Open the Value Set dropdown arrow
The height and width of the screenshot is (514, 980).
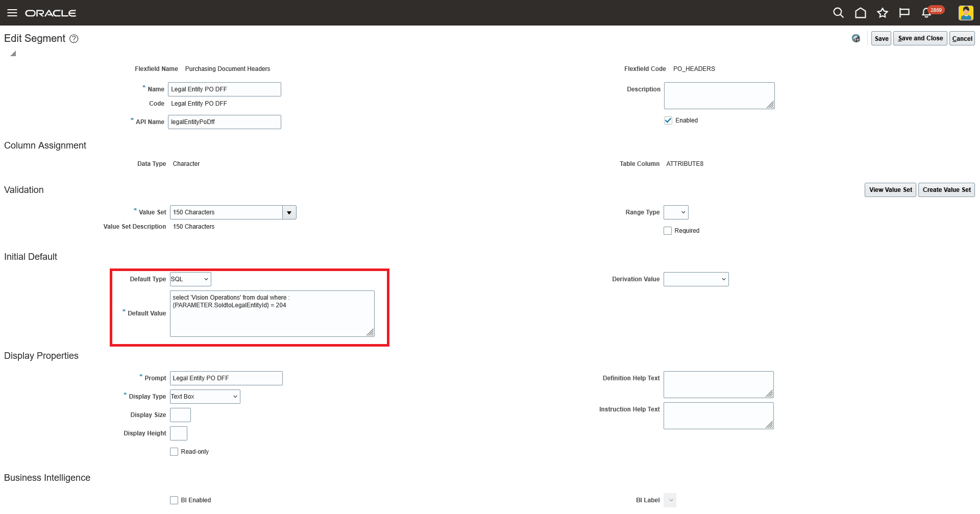coord(289,212)
